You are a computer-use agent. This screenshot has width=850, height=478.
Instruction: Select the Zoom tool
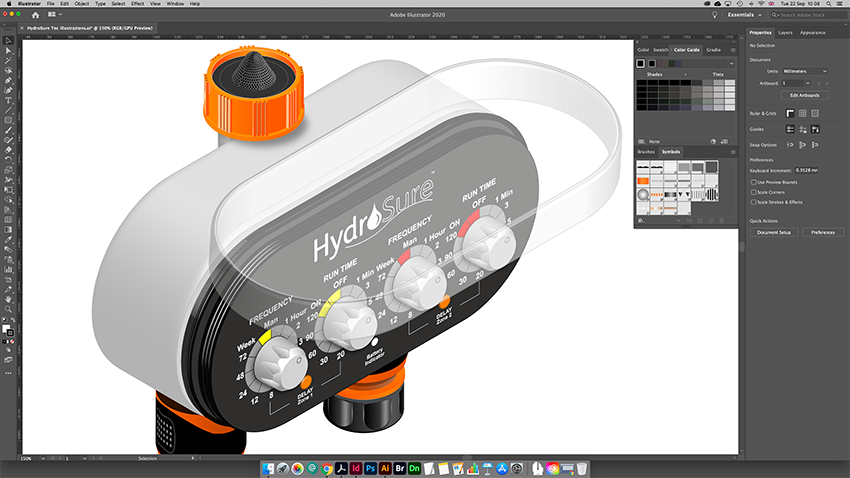pos(8,309)
